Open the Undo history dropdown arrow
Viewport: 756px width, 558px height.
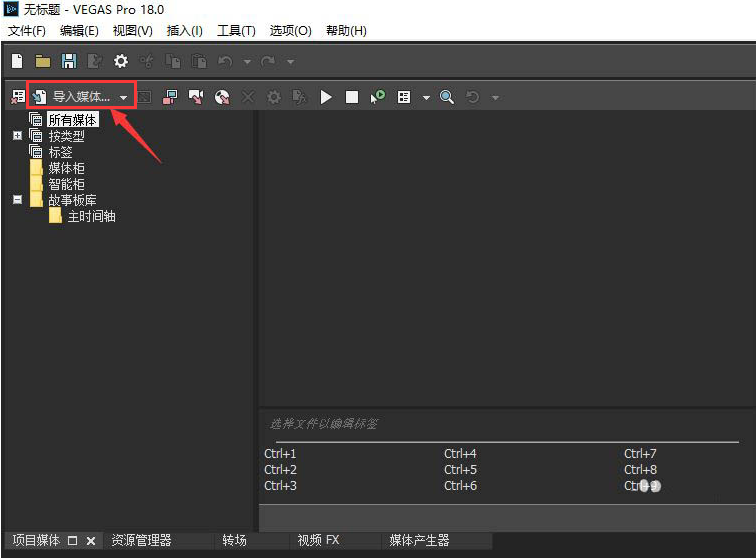point(247,62)
